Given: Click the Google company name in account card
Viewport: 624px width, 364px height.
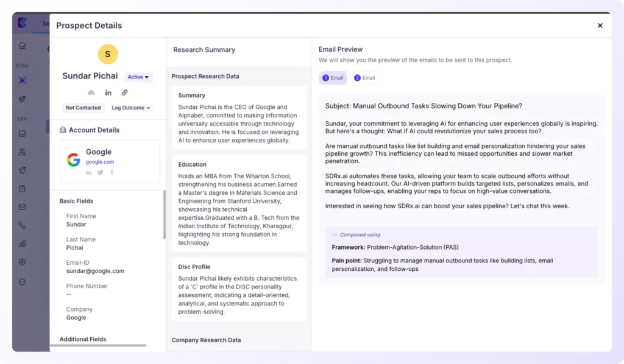Looking at the screenshot, I should (x=99, y=152).
